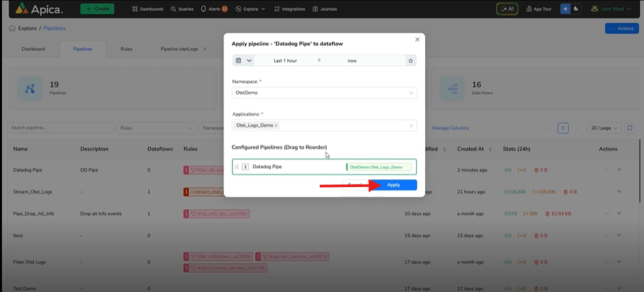The image size is (644, 292).
Task: Click the home icon in breadcrumb
Action: (12, 29)
